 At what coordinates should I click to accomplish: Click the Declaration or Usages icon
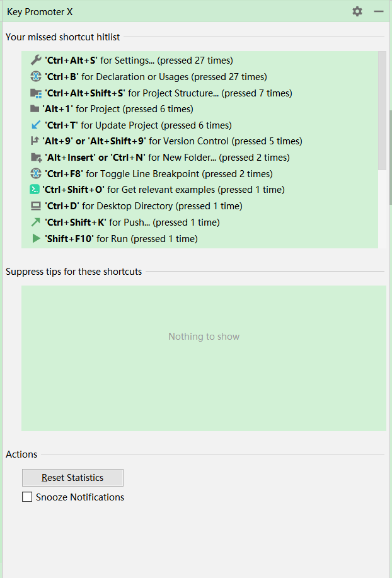click(36, 77)
